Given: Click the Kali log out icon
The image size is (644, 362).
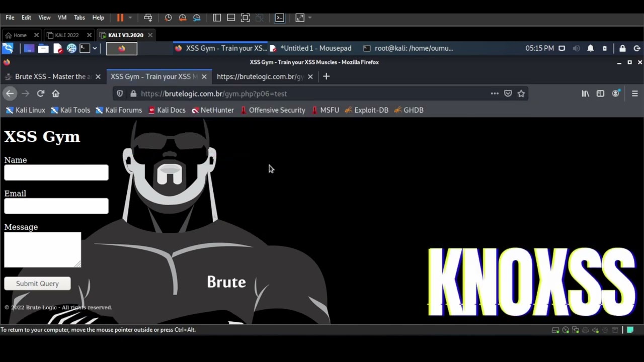Looking at the screenshot, I should pyautogui.click(x=637, y=48).
